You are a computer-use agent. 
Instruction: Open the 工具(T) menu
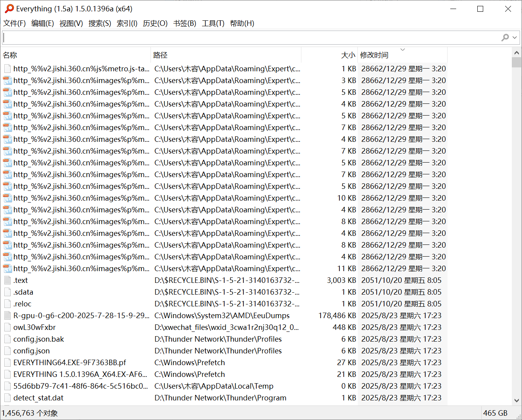tap(213, 24)
